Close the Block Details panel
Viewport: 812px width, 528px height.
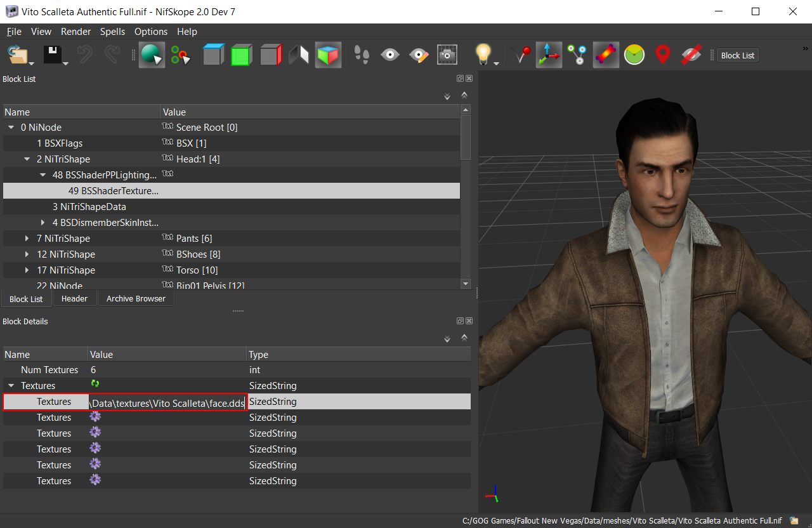tap(469, 321)
